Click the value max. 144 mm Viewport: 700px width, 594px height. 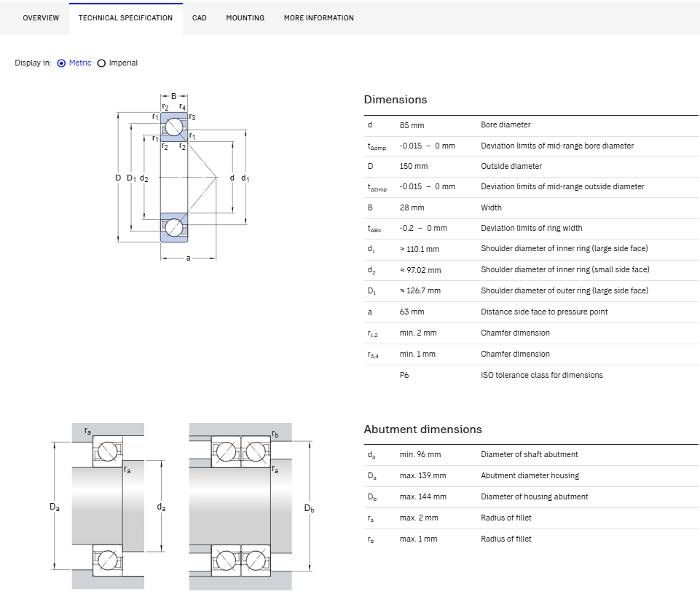(x=422, y=496)
